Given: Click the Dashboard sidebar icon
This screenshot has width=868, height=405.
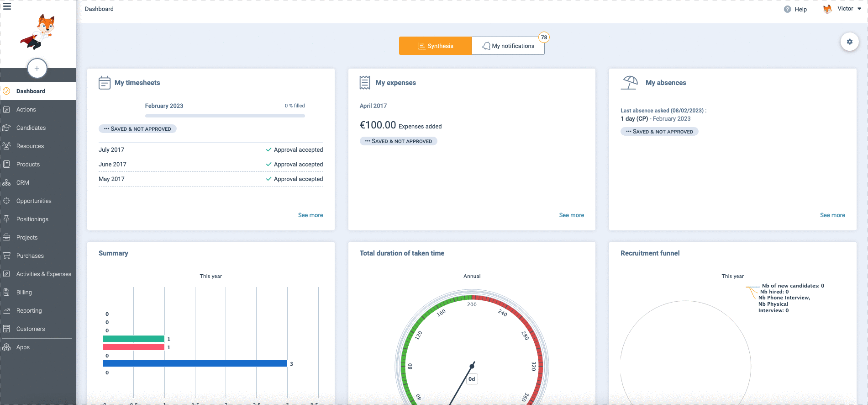Looking at the screenshot, I should tap(6, 91).
